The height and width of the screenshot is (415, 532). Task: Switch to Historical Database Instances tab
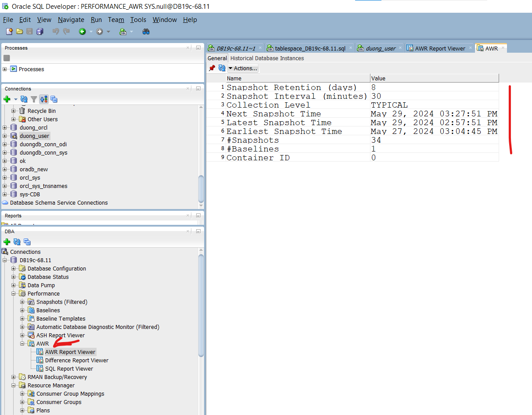click(267, 58)
